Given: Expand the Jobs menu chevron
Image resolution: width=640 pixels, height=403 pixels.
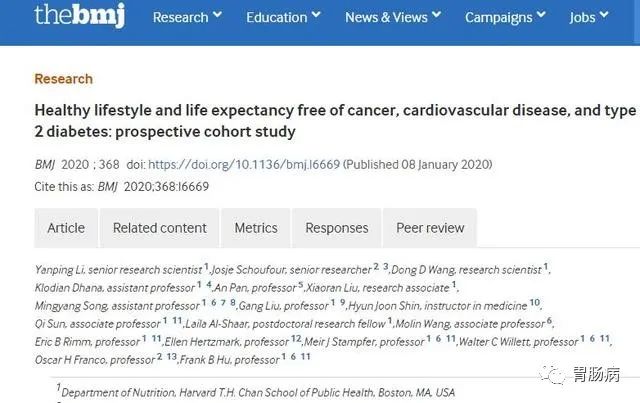Looking at the screenshot, I should pos(604,15).
